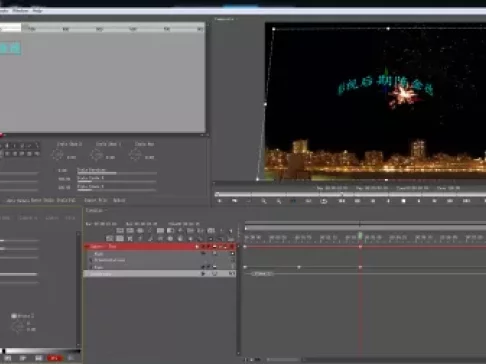
Task: Click the zoom-in magnifier below the preview
Action: (264, 201)
